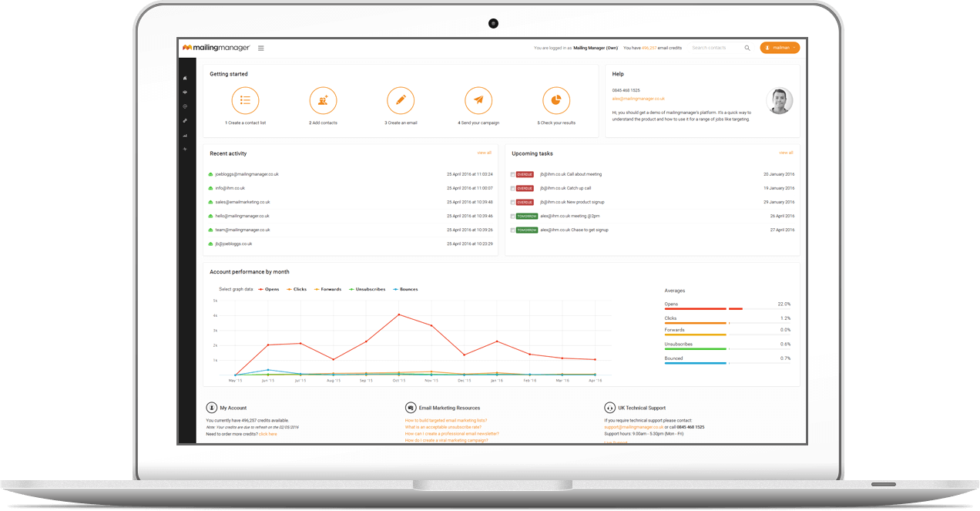980x511 pixels.
Task: Tick checkbox for meeting @2pm task
Action: coord(513,216)
